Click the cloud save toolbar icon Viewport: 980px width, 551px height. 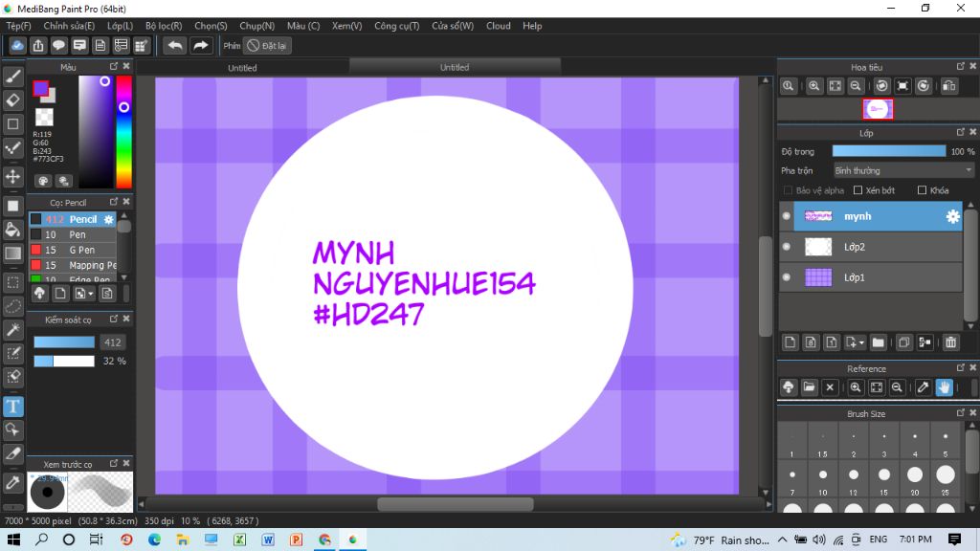(x=17, y=46)
